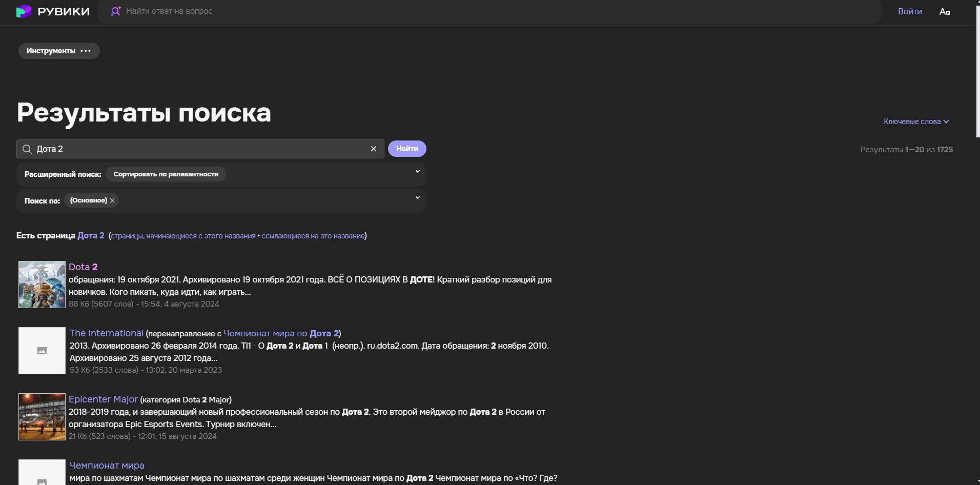Click 'Результаты 1—20 из 1725' text
This screenshot has width=980, height=485.
(907, 150)
